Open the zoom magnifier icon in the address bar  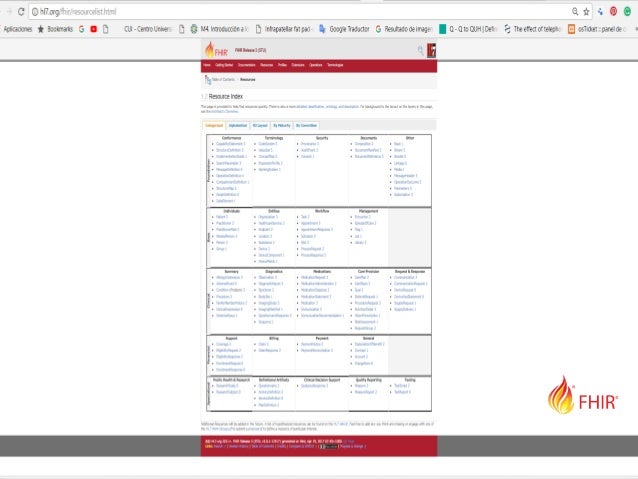[x=575, y=11]
